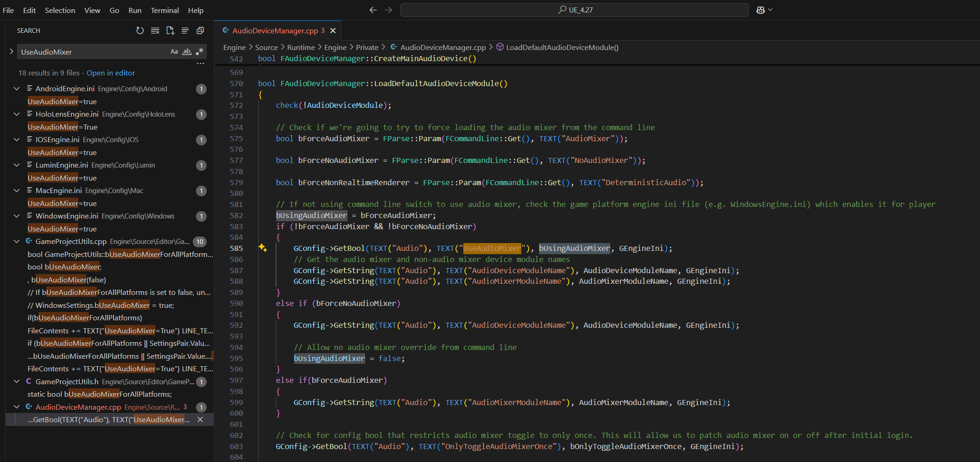This screenshot has height=462, width=980.
Task: Toggle Match Case in the search box
Action: click(174, 51)
